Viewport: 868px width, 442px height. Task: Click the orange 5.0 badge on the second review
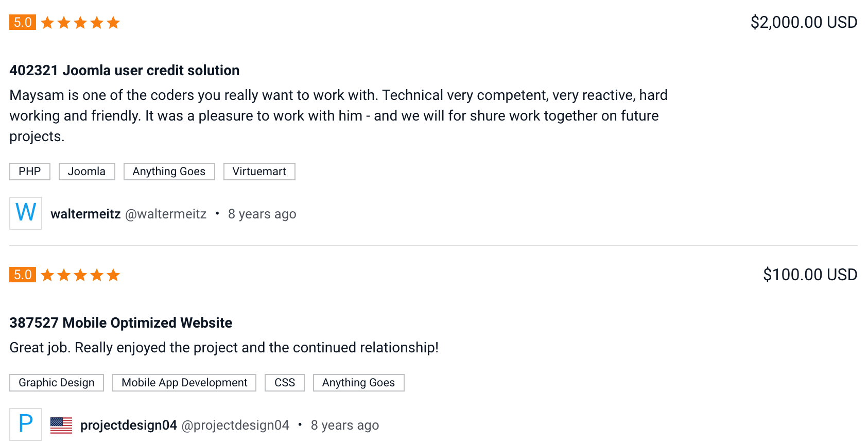(23, 275)
